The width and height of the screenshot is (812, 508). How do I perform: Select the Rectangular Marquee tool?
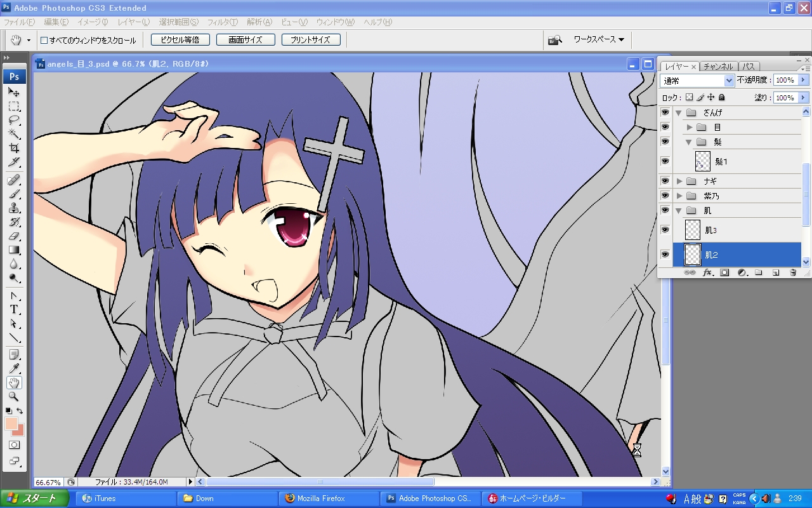point(14,106)
